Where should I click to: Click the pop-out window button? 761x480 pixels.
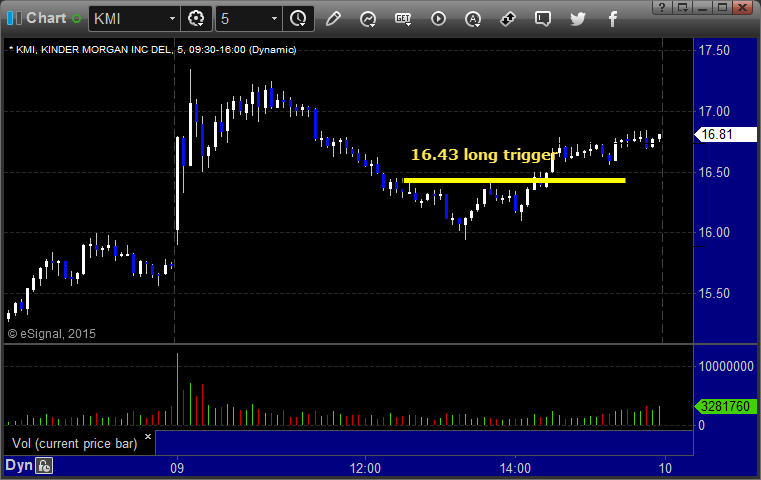tap(682, 7)
